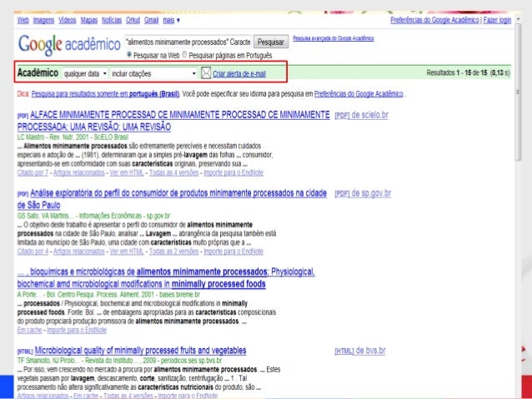Open 'Microbiological quality of minimally processed fruits' result
Image resolution: width=532 pixels, height=399 pixels.
[x=140, y=351]
